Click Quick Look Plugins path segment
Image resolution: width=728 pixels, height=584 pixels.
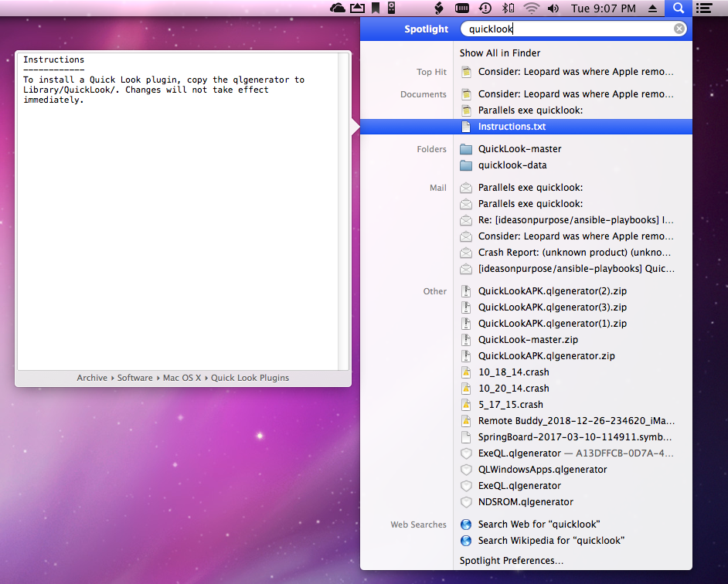tap(250, 378)
